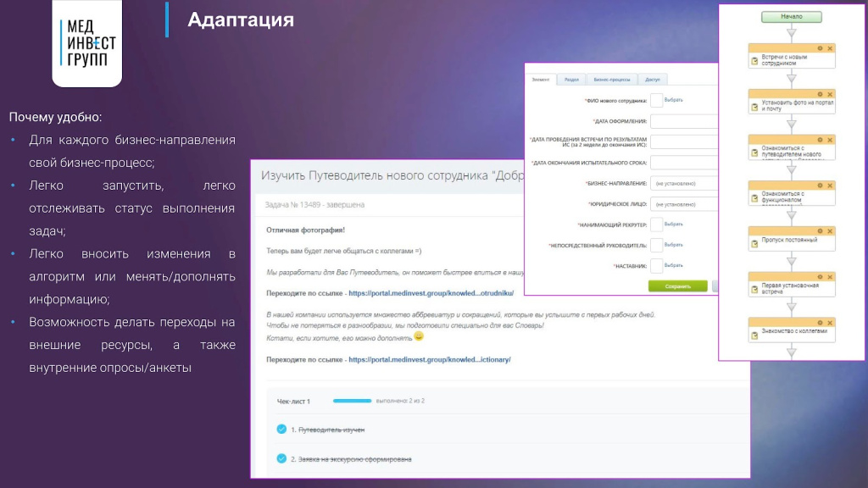Toggle checklist item 'Путеводитель изучен'
Image resolution: width=868 pixels, height=488 pixels.
click(x=281, y=430)
